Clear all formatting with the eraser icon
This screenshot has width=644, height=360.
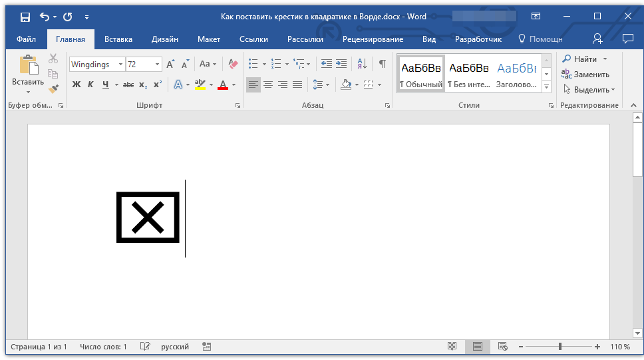(233, 64)
